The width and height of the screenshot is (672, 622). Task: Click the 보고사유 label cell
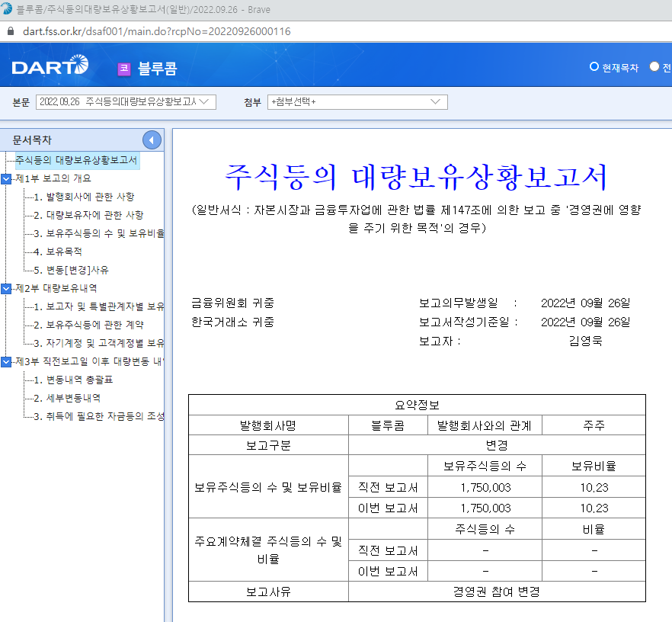[269, 592]
